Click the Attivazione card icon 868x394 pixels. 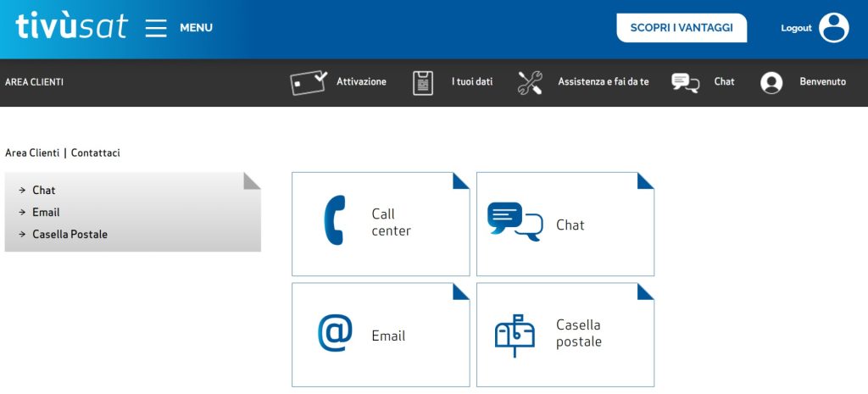click(308, 82)
